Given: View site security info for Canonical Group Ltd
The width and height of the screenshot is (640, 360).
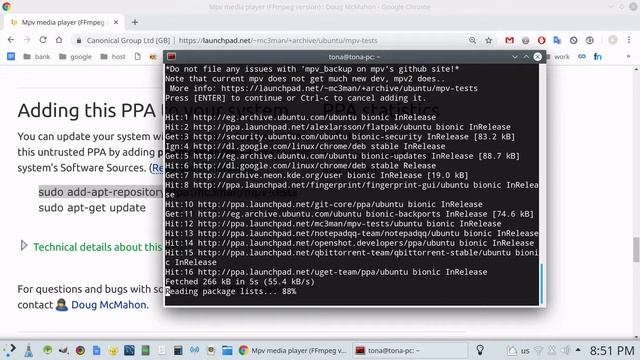Looking at the screenshot, I should [x=123, y=40].
